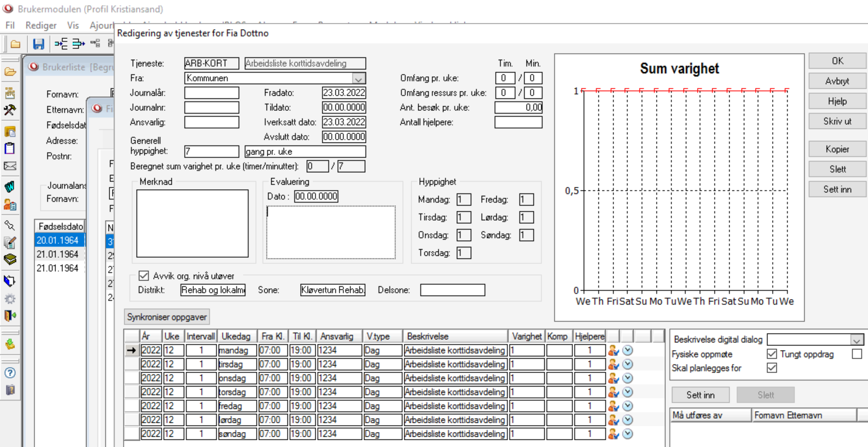
Task: Click the green W icon in sidebar
Action: (10, 187)
